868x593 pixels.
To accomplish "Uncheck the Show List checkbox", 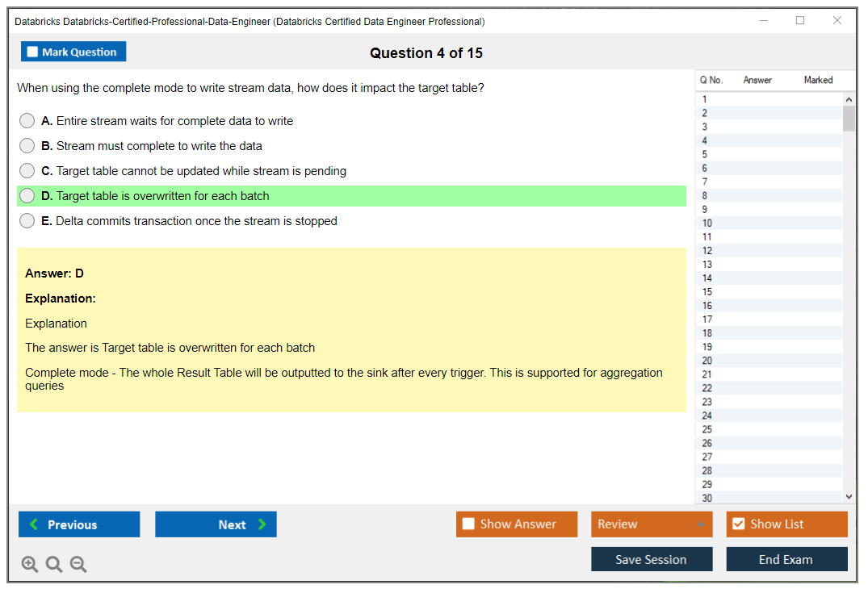I will tap(738, 524).
